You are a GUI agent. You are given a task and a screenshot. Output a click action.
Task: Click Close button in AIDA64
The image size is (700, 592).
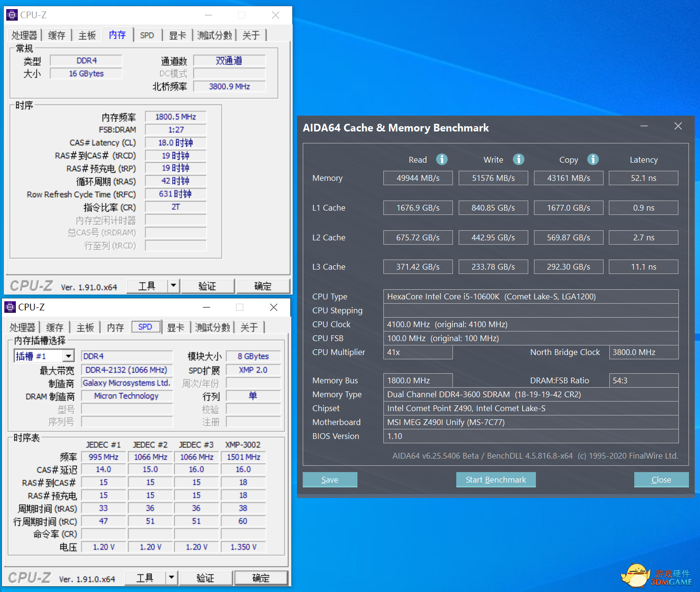tap(661, 480)
